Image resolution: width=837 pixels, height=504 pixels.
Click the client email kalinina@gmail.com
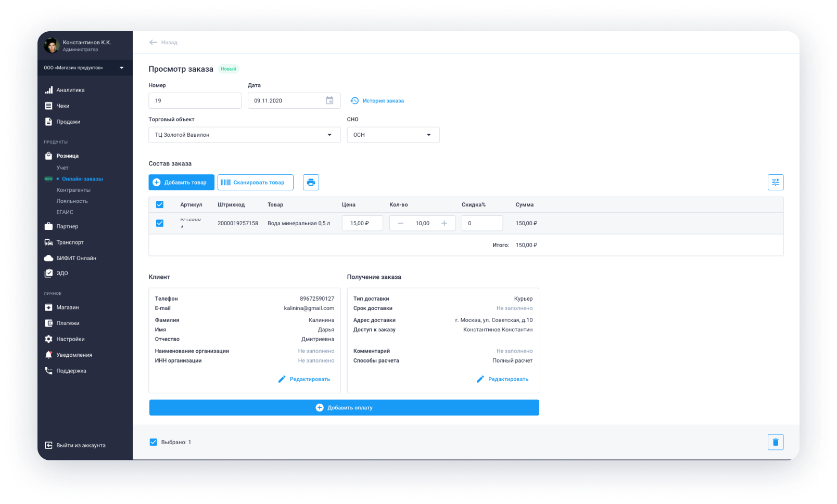(309, 308)
